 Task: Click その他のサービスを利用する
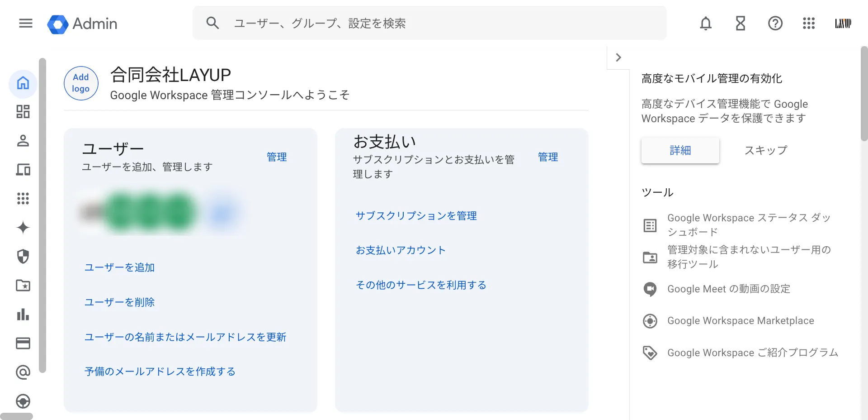(x=421, y=285)
